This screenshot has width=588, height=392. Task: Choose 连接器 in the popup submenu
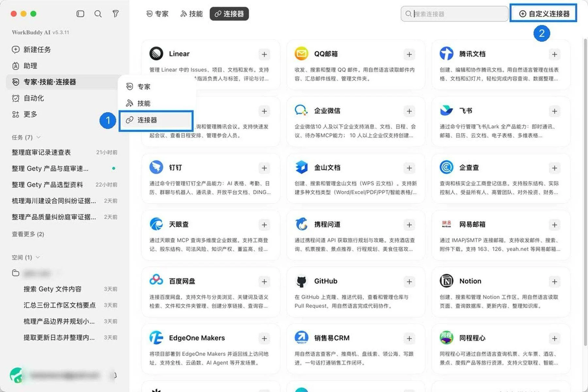click(x=156, y=120)
